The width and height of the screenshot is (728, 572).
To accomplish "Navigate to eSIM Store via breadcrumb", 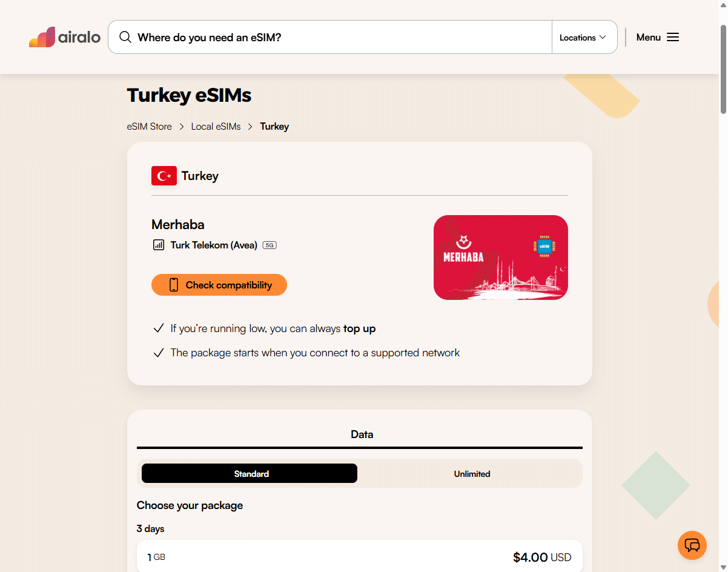I will click(149, 126).
